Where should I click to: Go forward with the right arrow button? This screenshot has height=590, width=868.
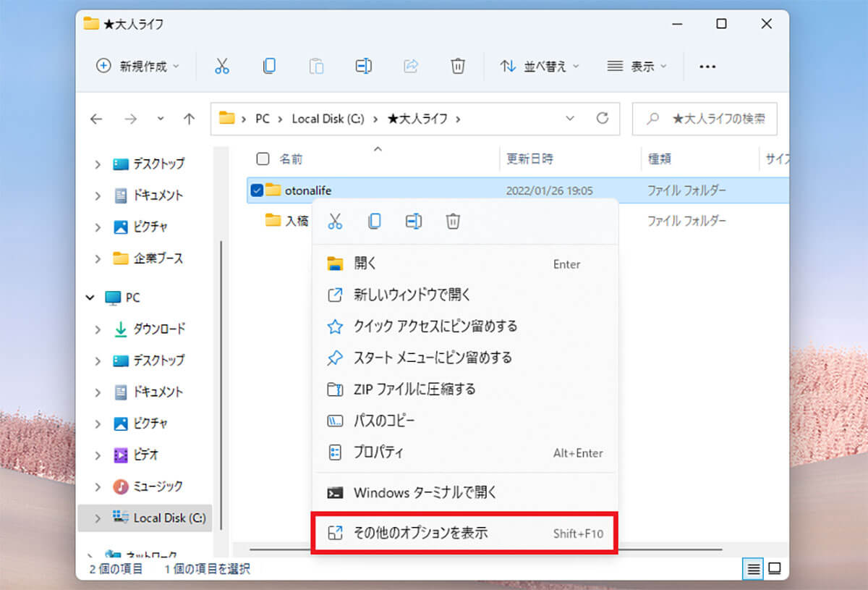click(131, 119)
